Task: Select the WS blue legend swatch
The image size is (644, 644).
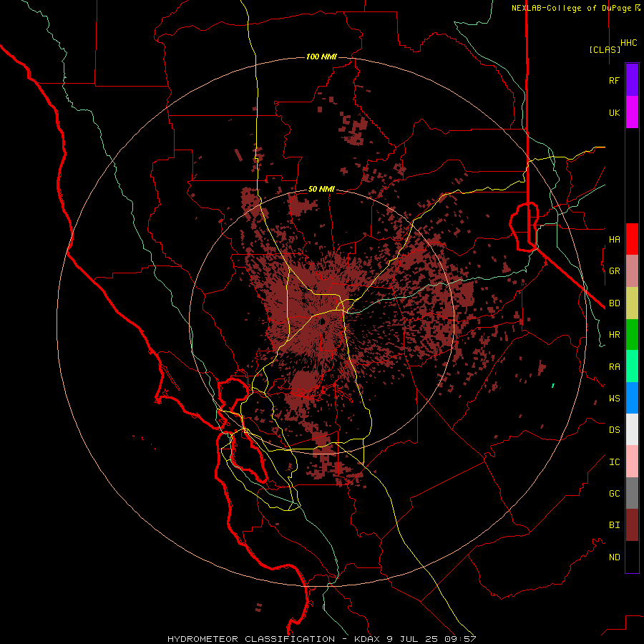Action: pyautogui.click(x=632, y=398)
